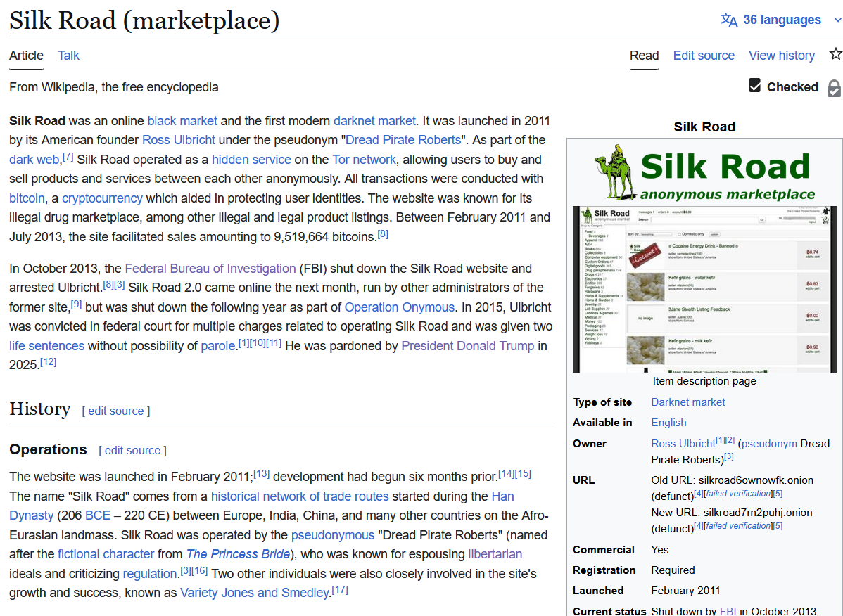Follow the bitcoin link

point(27,198)
